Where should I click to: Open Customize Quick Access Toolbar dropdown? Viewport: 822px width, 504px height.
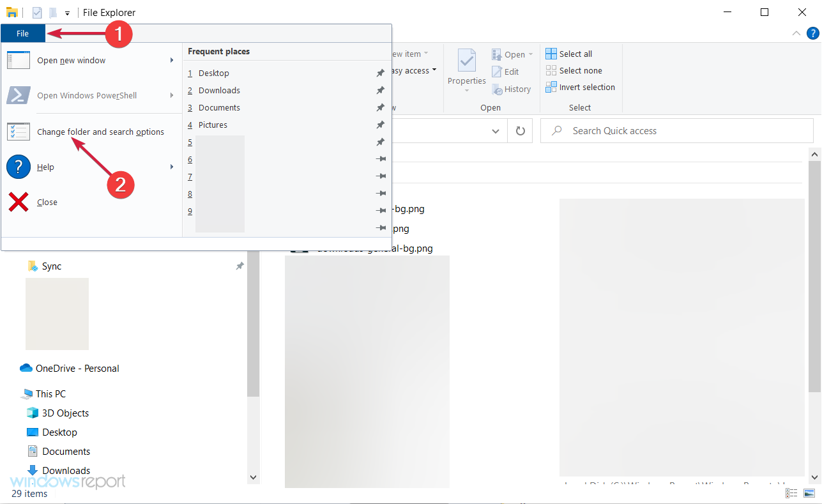tap(67, 13)
